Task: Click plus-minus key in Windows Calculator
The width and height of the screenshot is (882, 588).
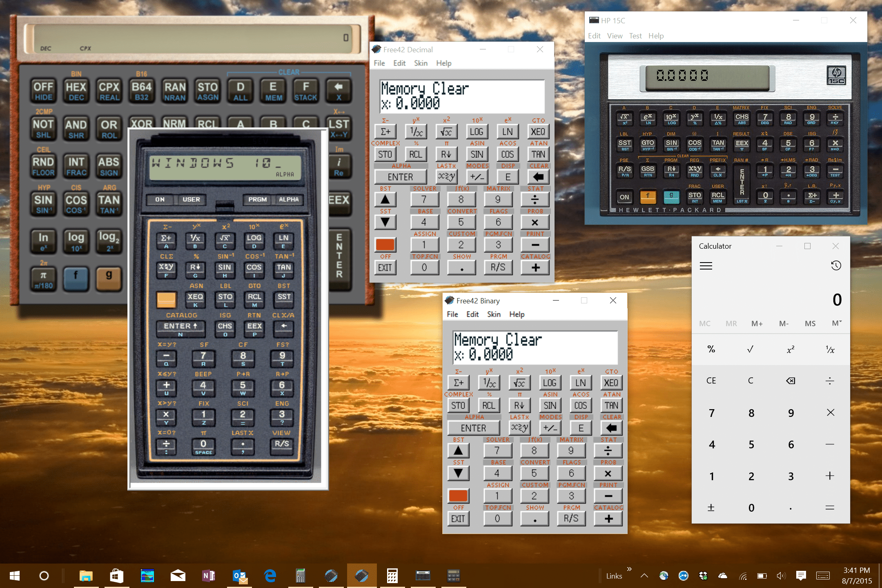Action: tap(711, 508)
